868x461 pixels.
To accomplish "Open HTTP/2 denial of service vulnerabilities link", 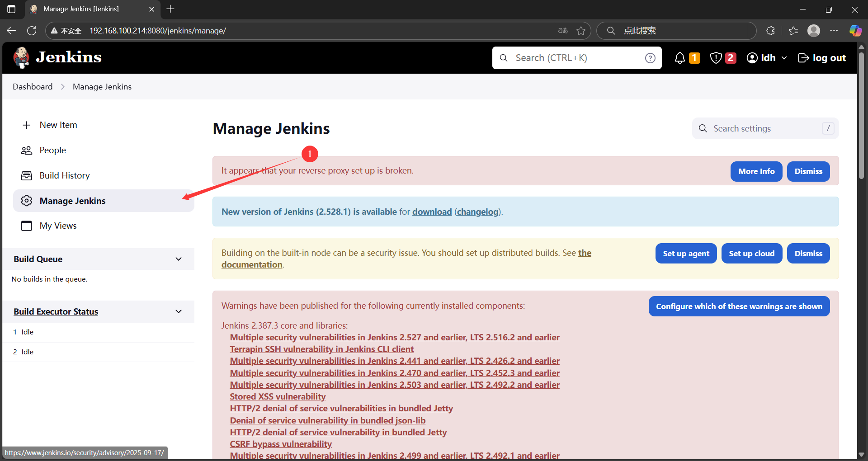I will [341, 409].
